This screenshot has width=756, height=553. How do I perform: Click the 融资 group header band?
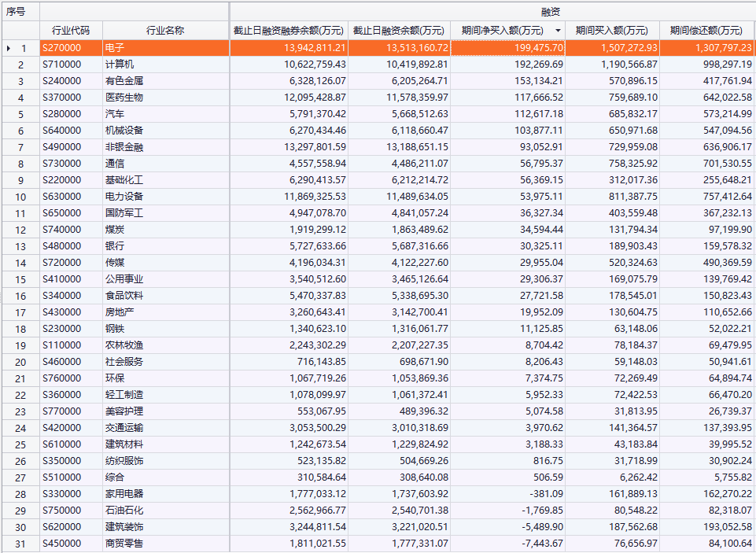(x=492, y=12)
